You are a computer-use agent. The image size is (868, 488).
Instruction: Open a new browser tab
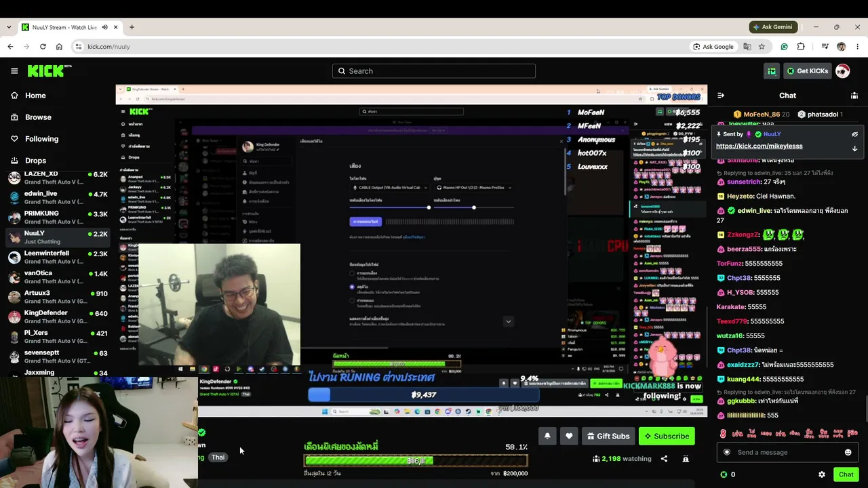tap(132, 27)
